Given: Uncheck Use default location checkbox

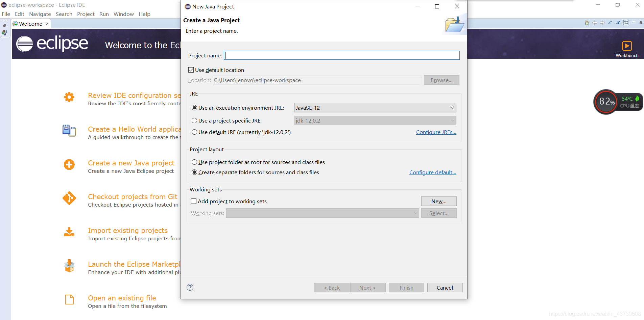Looking at the screenshot, I should (191, 70).
